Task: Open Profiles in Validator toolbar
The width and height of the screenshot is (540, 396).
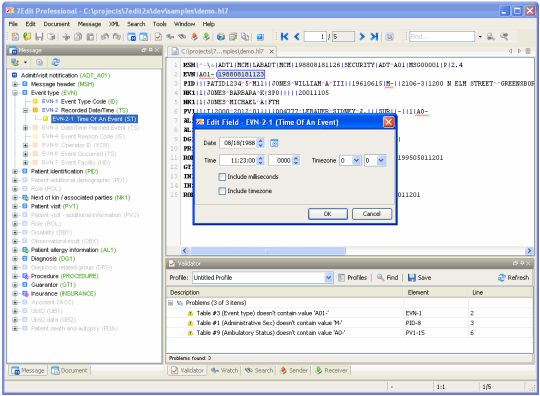Action: click(x=352, y=278)
